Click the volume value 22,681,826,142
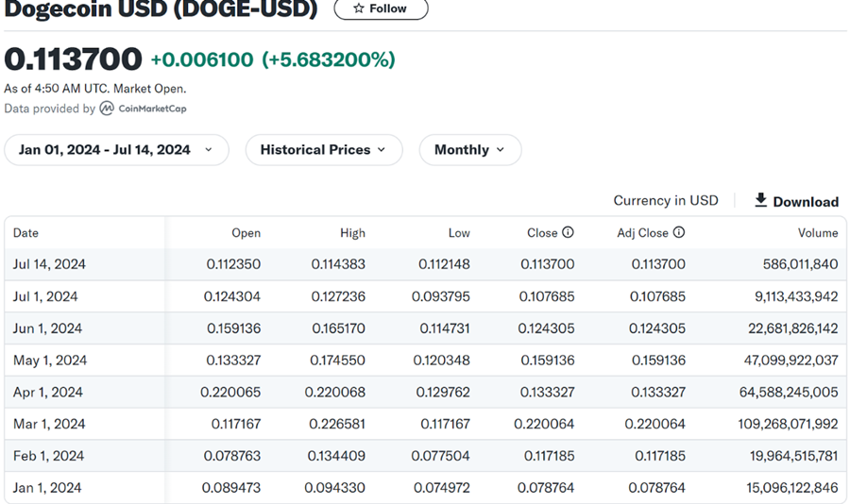 coord(793,328)
